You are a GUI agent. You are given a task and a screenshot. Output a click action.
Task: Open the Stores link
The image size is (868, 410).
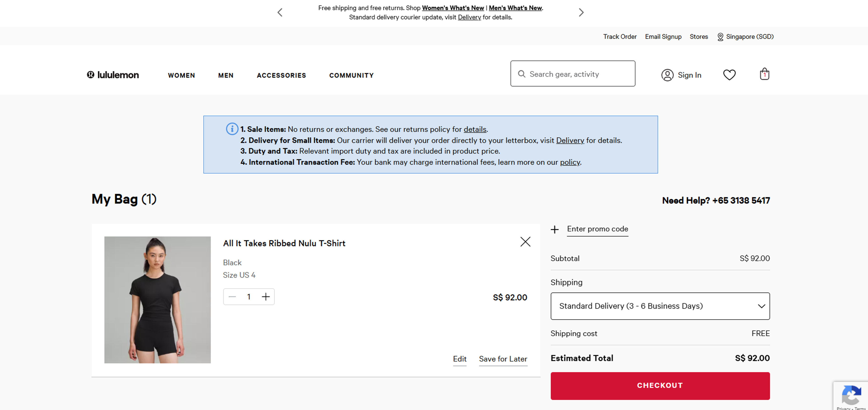tap(698, 36)
